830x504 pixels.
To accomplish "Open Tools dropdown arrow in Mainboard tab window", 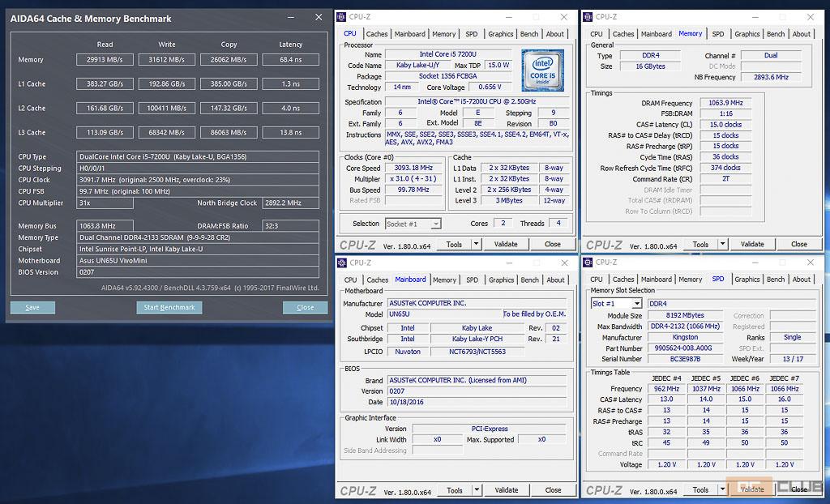I will point(477,490).
